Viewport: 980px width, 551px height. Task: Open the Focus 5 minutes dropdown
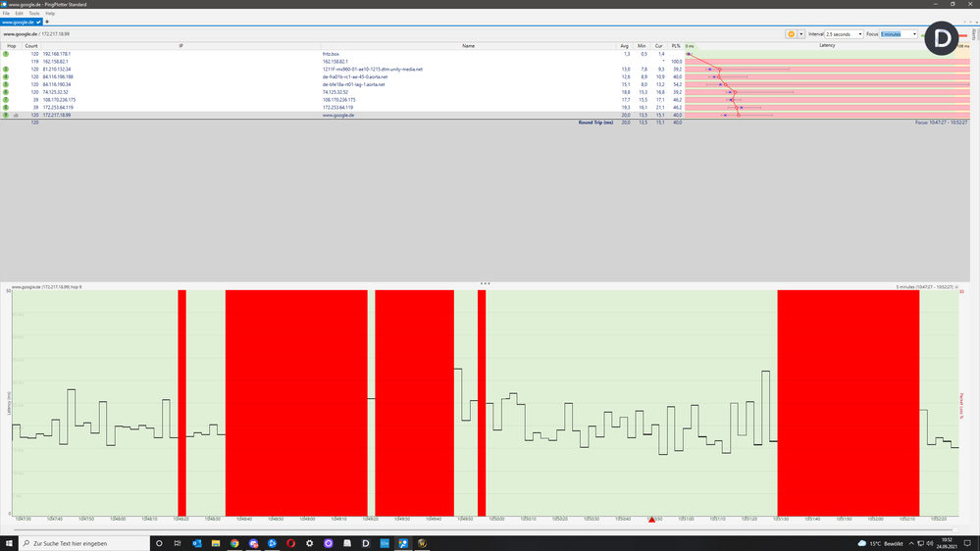(x=899, y=34)
